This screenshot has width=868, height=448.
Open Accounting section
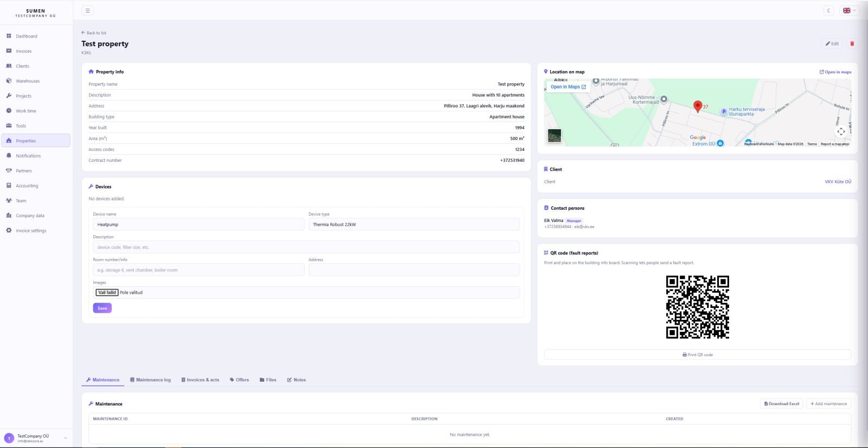[36, 186]
